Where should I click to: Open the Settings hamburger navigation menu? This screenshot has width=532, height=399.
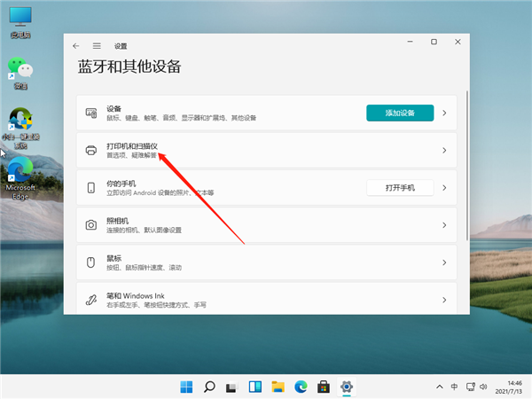click(x=97, y=45)
